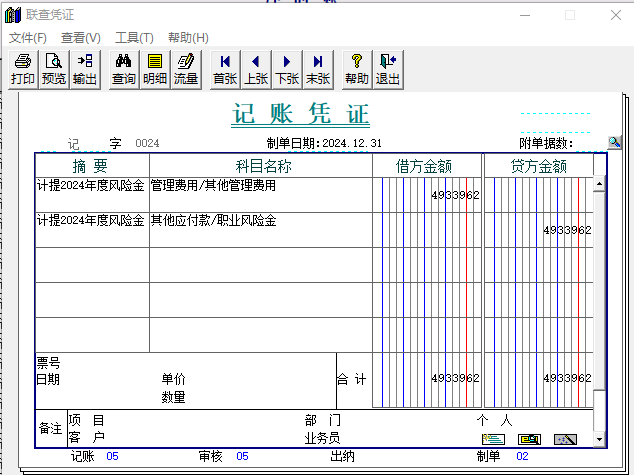The image size is (634, 475).
Task: Click the 输出 (Export) toolbar icon
Action: [85, 69]
